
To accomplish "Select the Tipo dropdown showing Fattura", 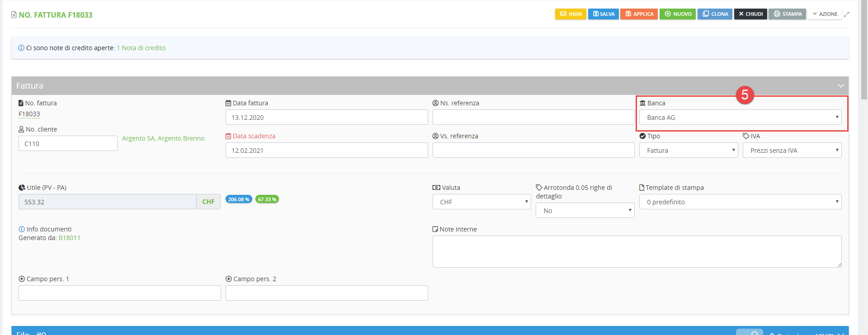I will pyautogui.click(x=688, y=151).
